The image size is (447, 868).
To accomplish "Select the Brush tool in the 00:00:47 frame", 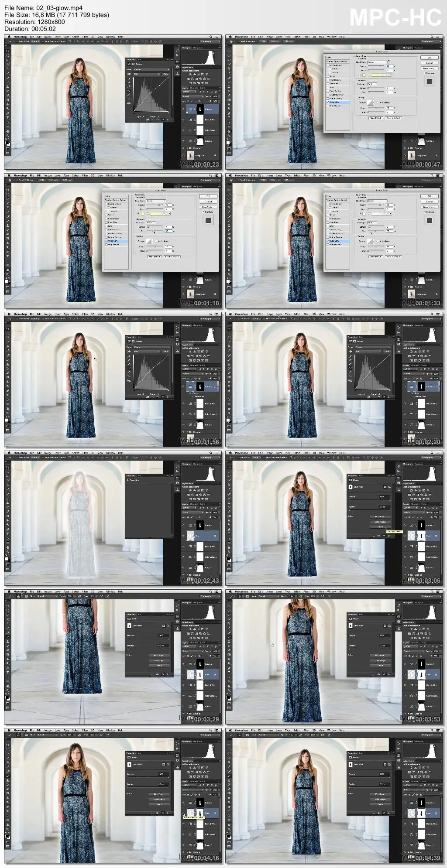I will [229, 82].
